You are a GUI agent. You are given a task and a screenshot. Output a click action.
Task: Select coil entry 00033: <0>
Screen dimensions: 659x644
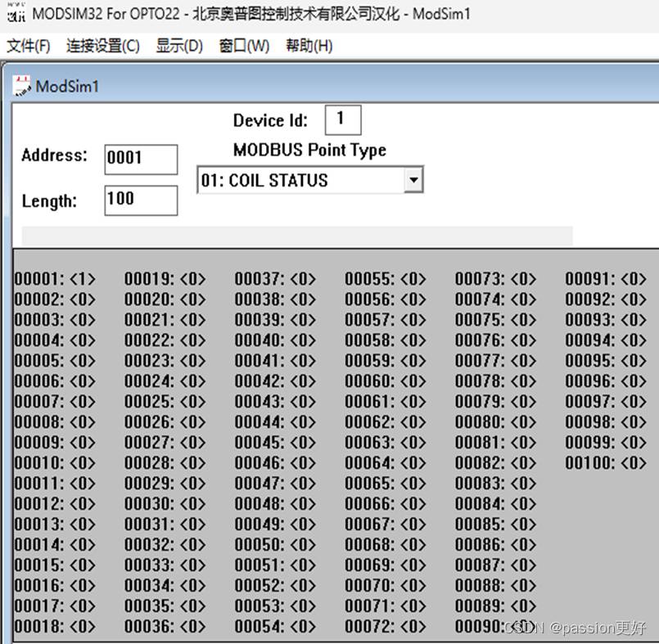(165, 565)
